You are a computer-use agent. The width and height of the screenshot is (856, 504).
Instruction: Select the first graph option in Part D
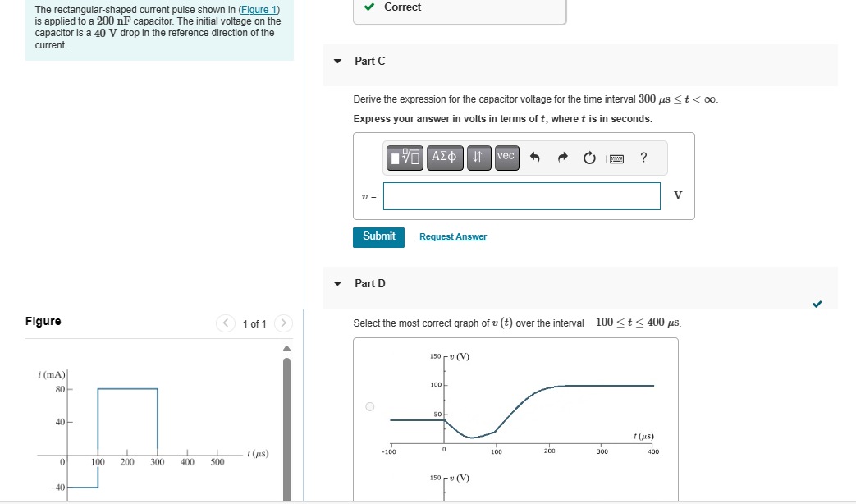click(368, 405)
